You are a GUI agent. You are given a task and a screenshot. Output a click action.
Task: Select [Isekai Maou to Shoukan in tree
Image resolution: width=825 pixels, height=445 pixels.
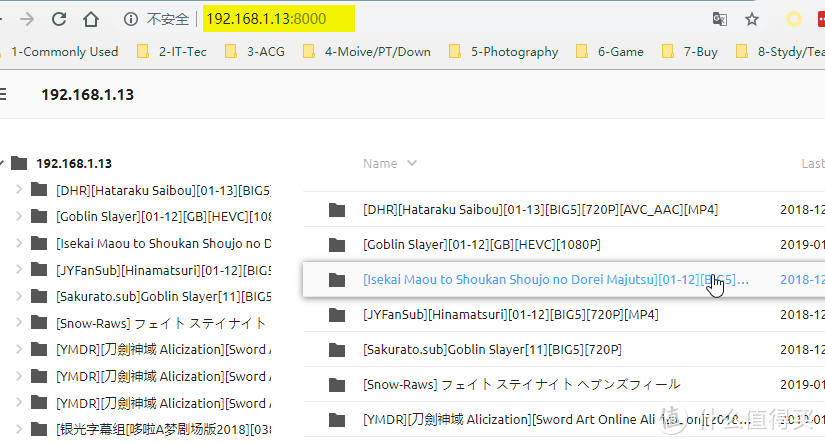coord(163,244)
